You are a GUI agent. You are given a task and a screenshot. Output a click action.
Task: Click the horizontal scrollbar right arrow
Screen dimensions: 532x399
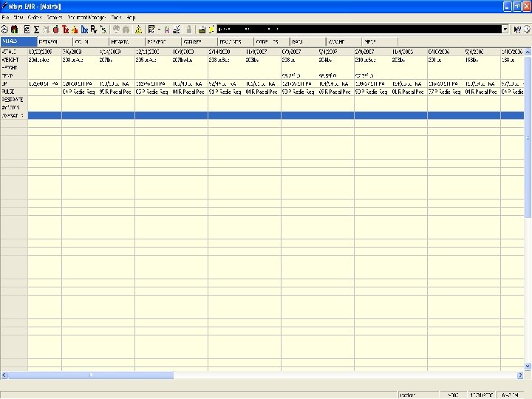pos(520,375)
